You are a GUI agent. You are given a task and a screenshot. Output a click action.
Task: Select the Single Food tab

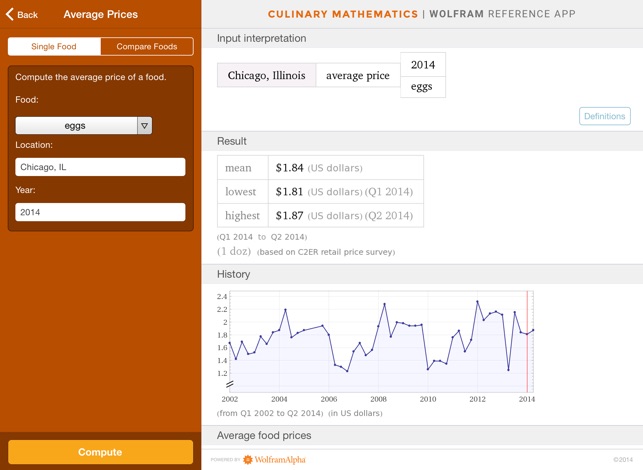[54, 46]
